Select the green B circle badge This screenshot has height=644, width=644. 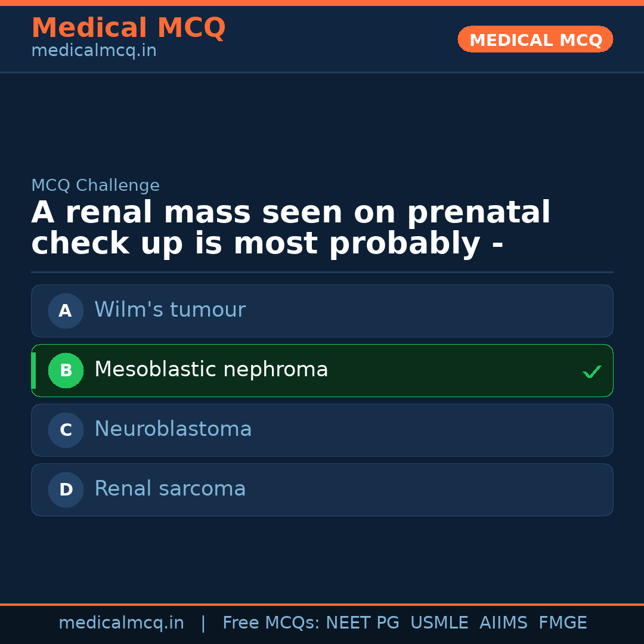pyautogui.click(x=66, y=370)
